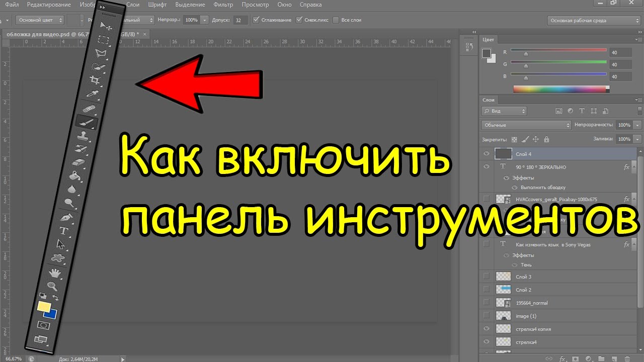The width and height of the screenshot is (644, 362).
Task: Select the Path Selection arrow tool
Action: 61,245
